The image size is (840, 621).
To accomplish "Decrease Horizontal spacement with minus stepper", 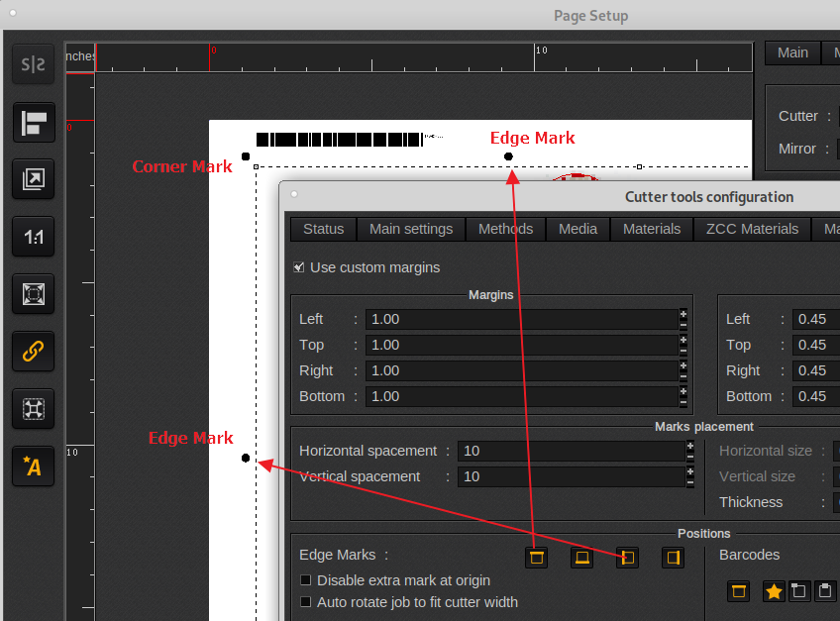I will pyautogui.click(x=690, y=457).
